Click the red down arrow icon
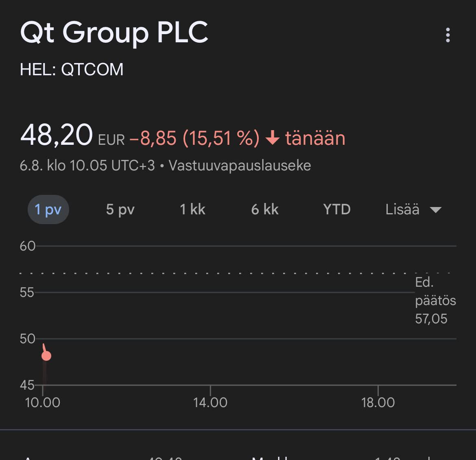 point(272,138)
